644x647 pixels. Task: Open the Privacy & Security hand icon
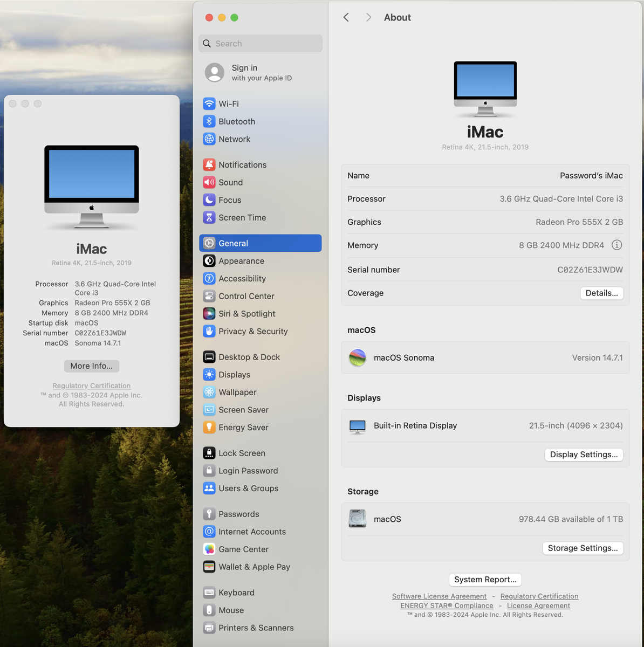pos(209,331)
